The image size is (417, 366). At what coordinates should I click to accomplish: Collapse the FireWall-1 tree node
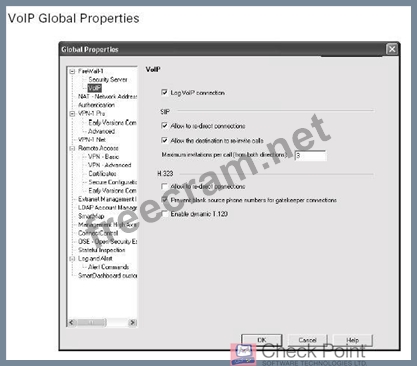tap(72, 71)
